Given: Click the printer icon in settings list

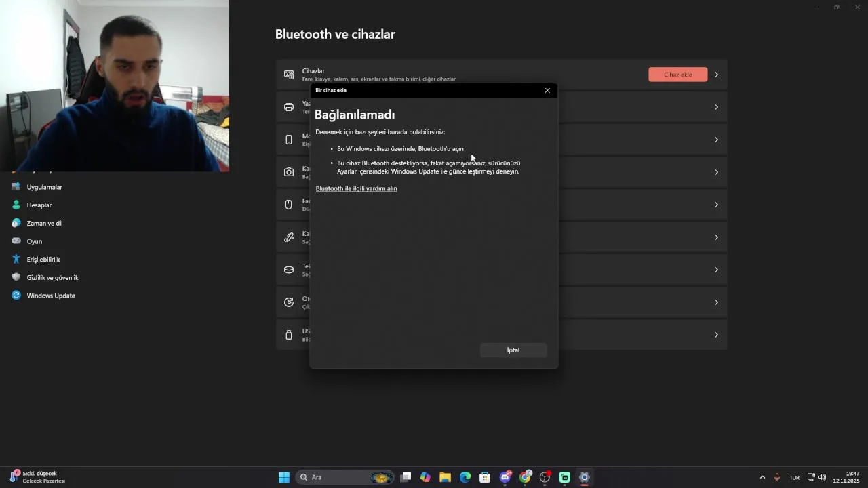Looking at the screenshot, I should 289,107.
